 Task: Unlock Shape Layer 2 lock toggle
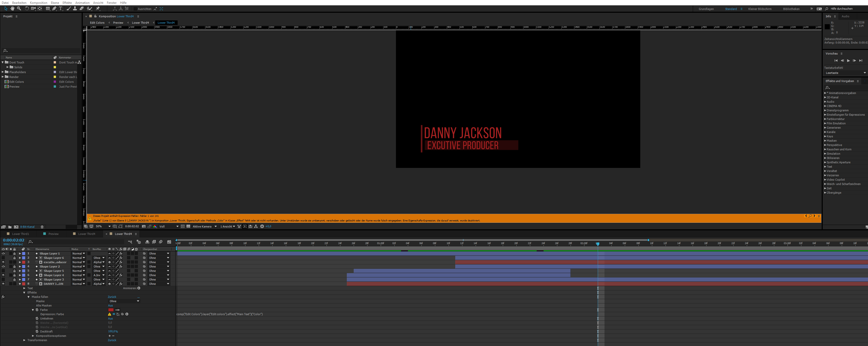(x=15, y=267)
